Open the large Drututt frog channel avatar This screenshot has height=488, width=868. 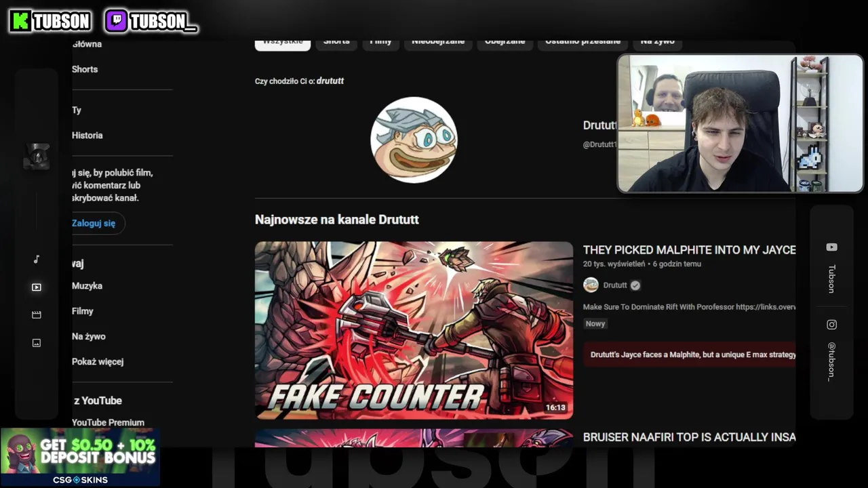pos(414,140)
